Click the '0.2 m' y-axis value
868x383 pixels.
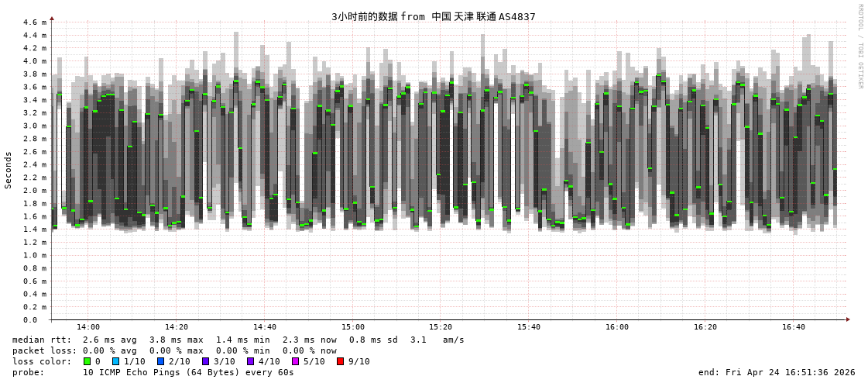point(35,307)
